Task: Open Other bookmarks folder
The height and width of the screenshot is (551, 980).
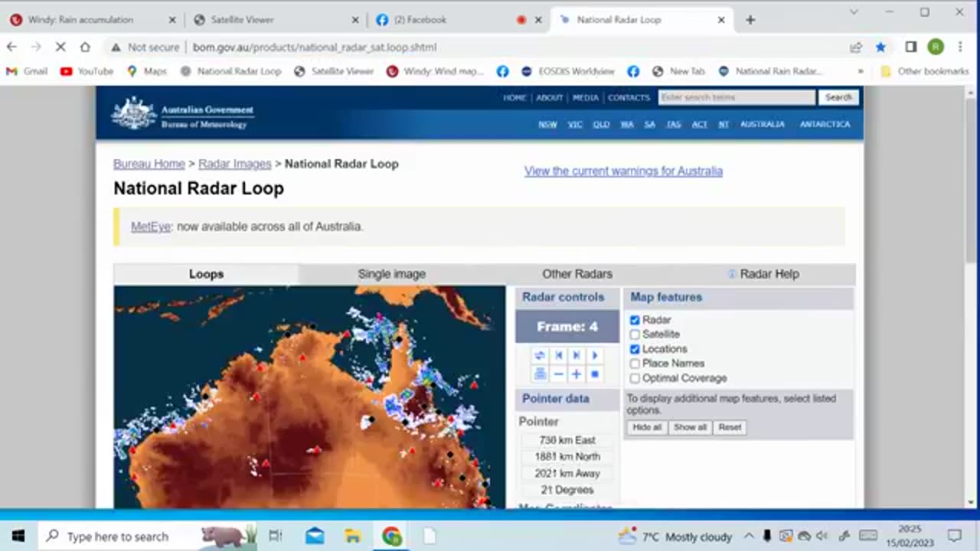Action: click(x=925, y=71)
